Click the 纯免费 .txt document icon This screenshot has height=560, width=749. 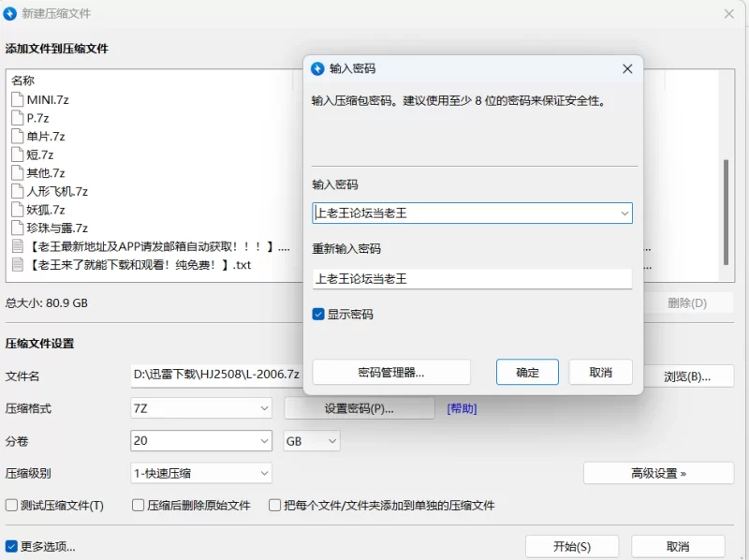pos(17,264)
